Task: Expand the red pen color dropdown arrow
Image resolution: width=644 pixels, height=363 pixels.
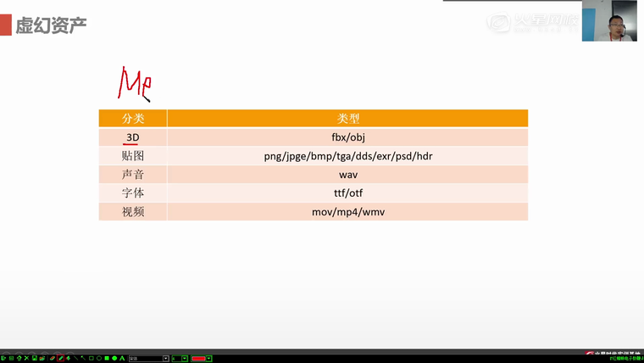Action: (x=208, y=358)
